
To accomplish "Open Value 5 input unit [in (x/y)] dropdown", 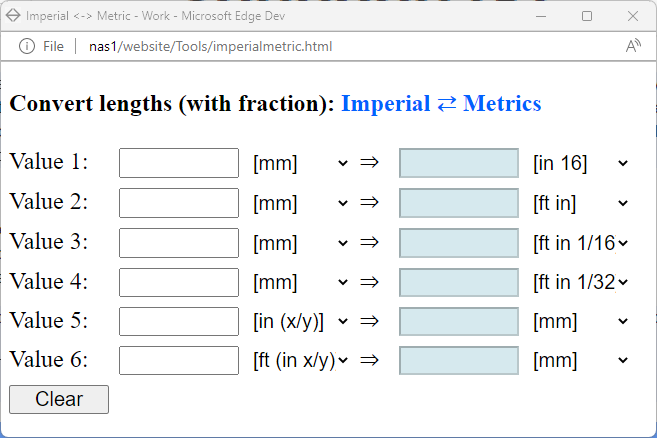I will point(300,321).
